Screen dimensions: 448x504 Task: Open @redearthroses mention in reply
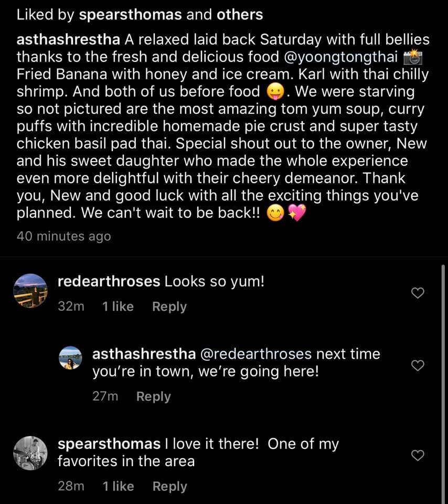pyautogui.click(x=257, y=354)
